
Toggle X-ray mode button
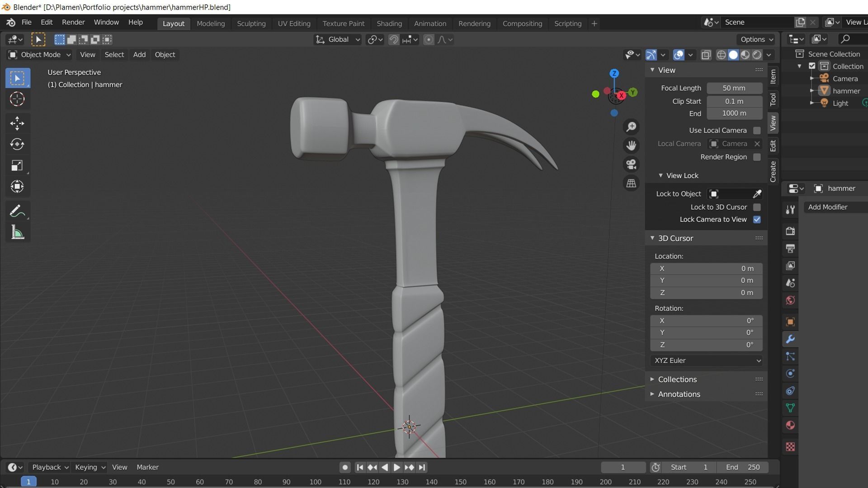pos(706,55)
